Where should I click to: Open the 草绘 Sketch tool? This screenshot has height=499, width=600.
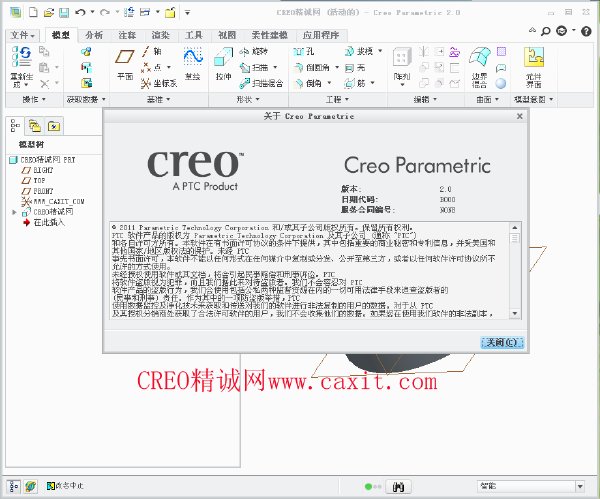tap(192, 63)
